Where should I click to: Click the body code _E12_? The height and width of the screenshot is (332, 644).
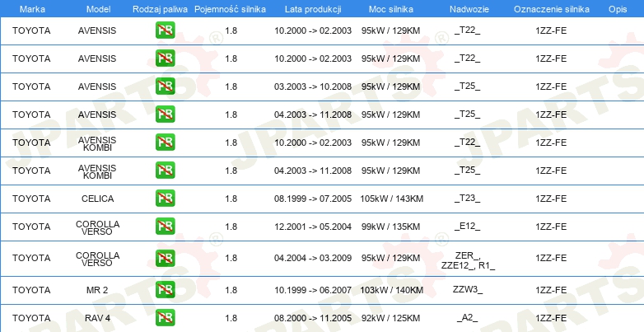tap(468, 226)
